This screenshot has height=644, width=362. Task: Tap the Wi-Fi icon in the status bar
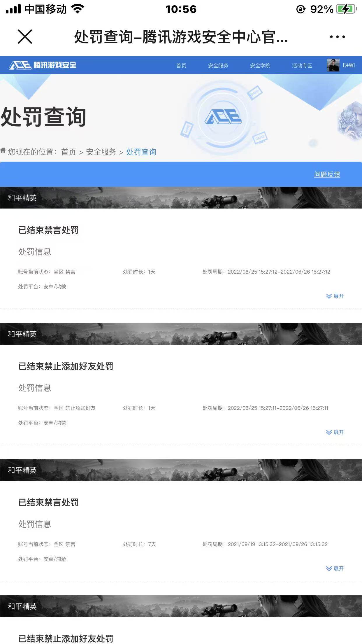[x=77, y=9]
